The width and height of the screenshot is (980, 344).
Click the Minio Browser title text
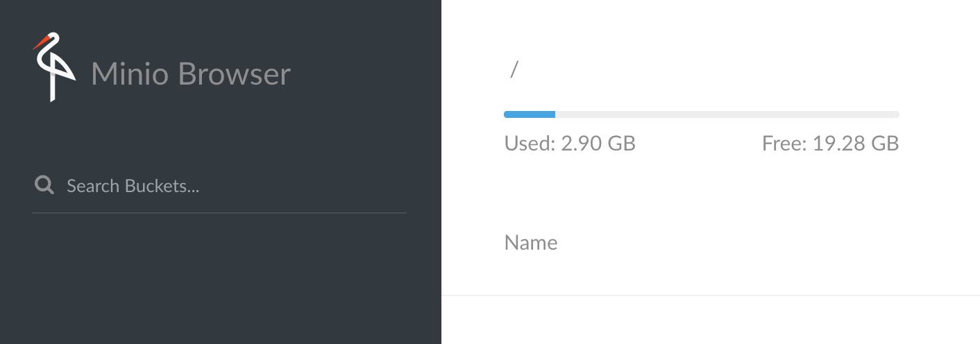[x=190, y=74]
